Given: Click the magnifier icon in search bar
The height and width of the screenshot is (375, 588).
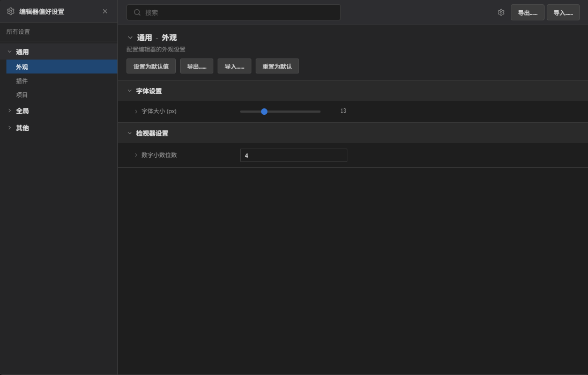Looking at the screenshot, I should [137, 12].
